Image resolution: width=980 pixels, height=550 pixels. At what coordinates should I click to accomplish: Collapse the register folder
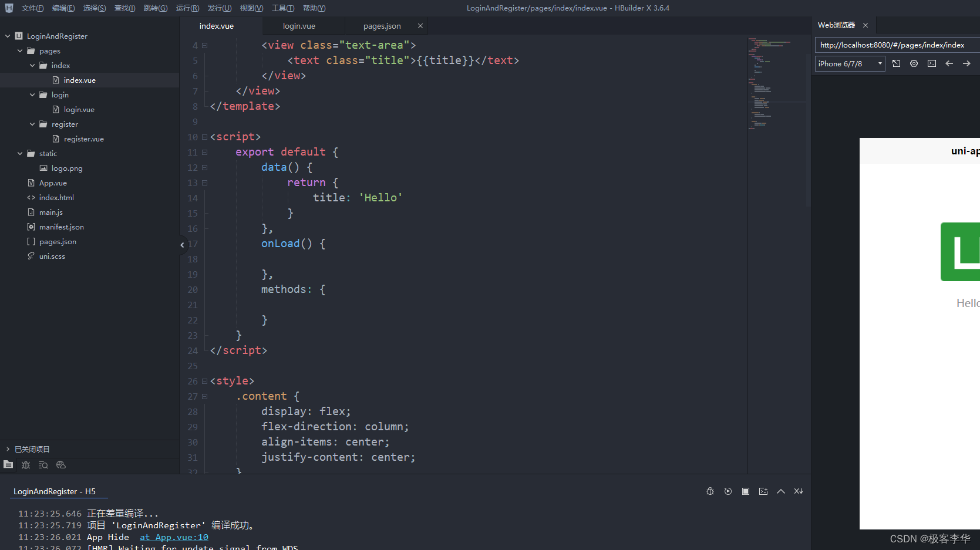point(32,124)
